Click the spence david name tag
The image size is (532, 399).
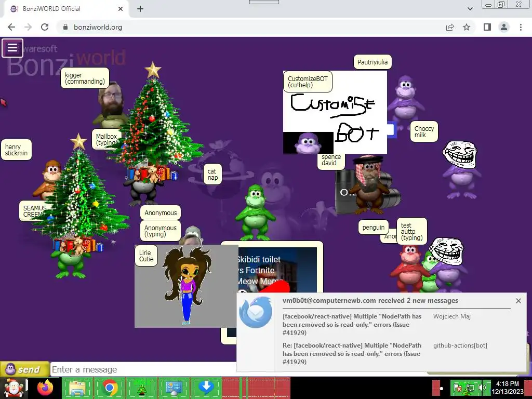[331, 160]
